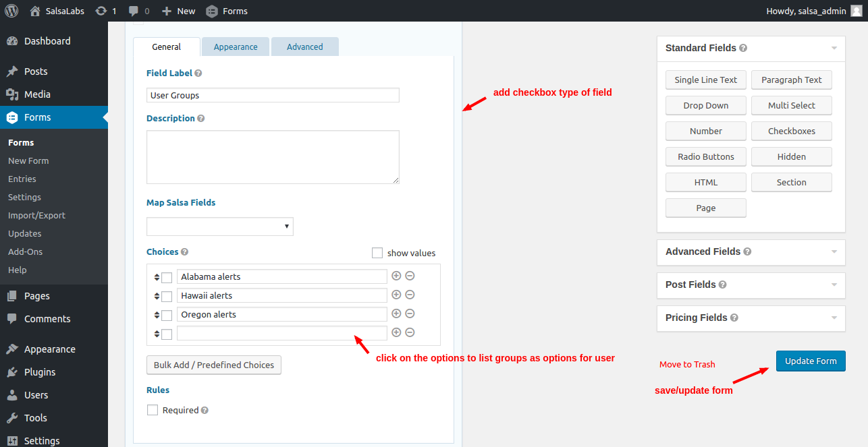Screen dimensions: 868x447
Task: Add a Single Line Text field
Action: (x=706, y=80)
